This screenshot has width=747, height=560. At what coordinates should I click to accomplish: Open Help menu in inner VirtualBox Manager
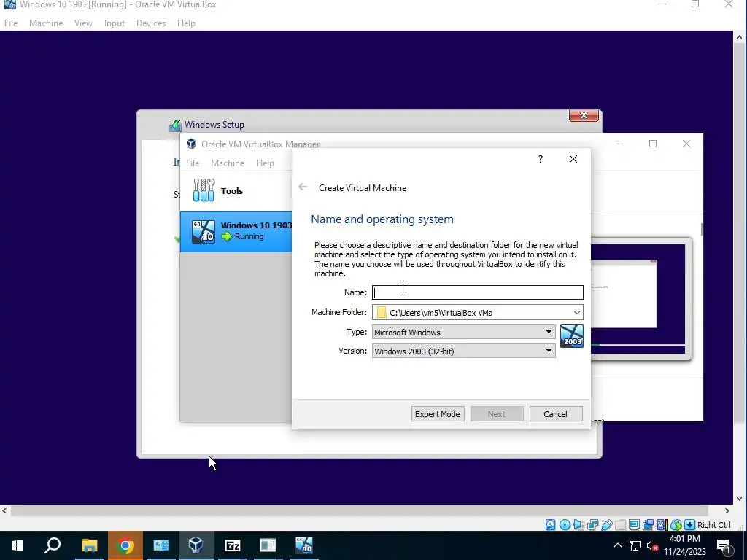265,163
